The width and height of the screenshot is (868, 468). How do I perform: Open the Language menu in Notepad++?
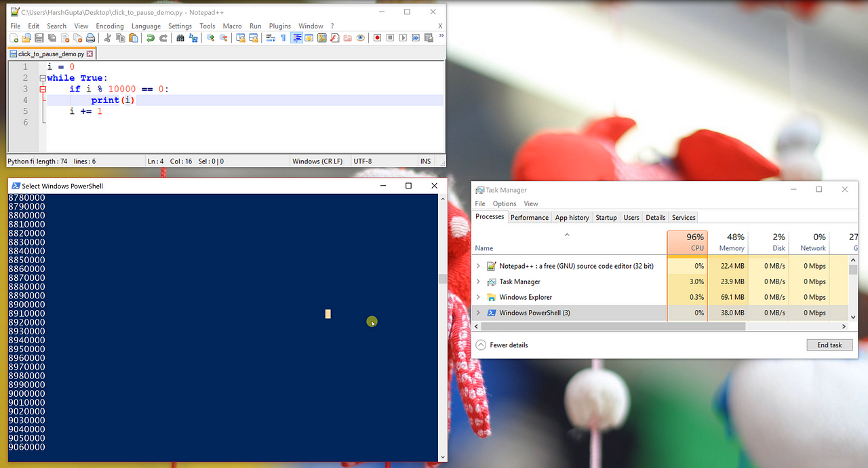pyautogui.click(x=146, y=26)
